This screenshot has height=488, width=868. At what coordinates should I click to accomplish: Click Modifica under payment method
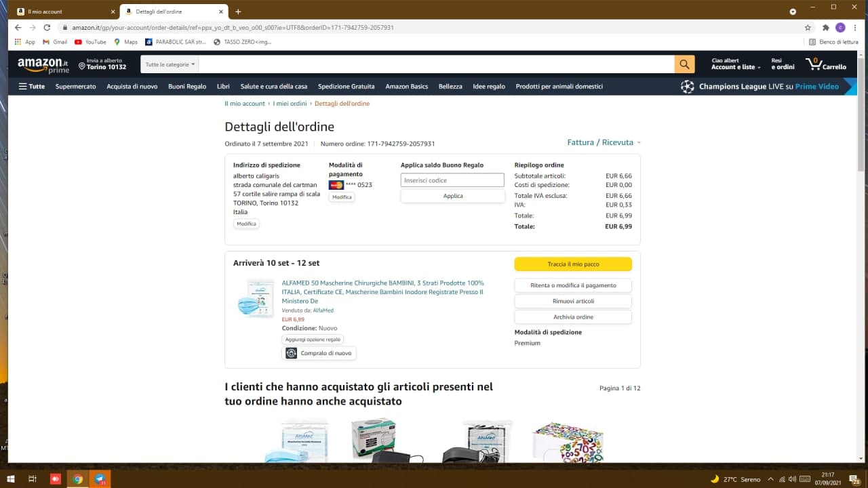(342, 197)
